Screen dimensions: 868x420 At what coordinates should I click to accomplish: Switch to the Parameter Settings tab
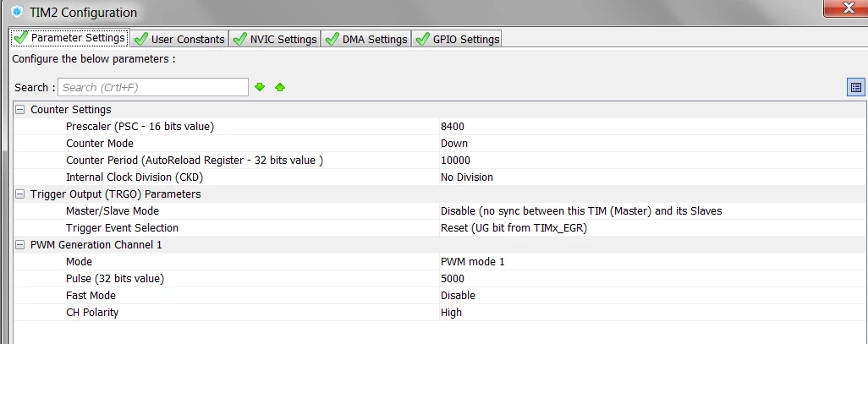pos(69,38)
